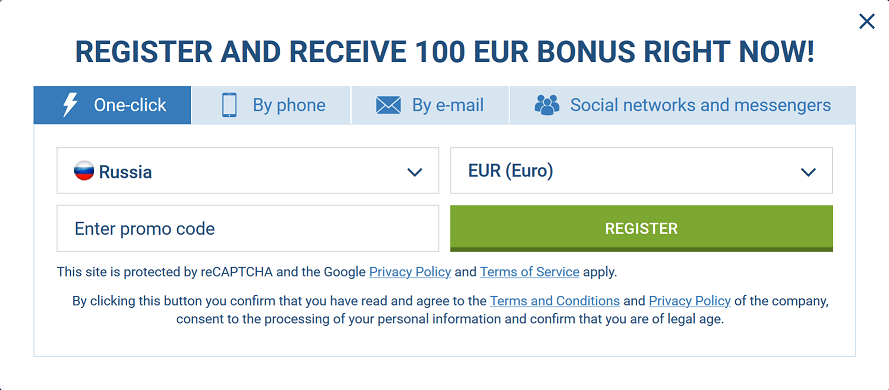The height and width of the screenshot is (390, 889).
Task: Focus the Enter promo code field
Action: (x=248, y=228)
